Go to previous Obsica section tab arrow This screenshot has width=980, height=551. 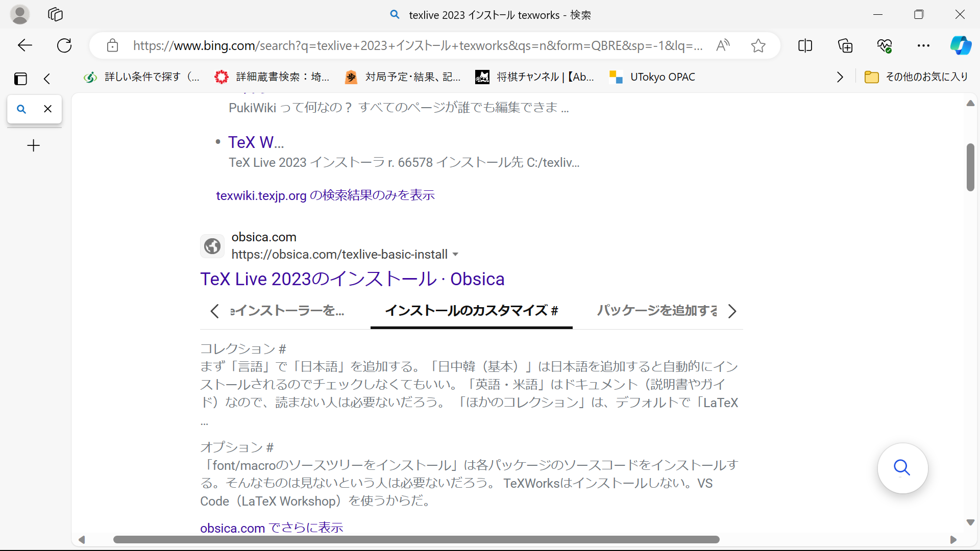tap(214, 311)
